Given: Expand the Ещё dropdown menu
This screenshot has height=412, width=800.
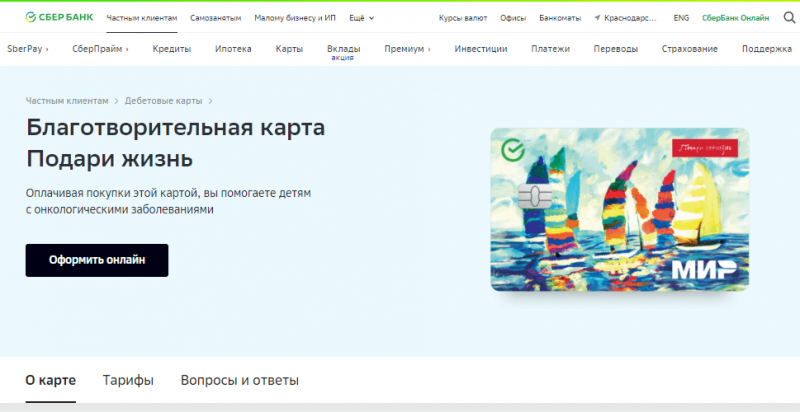Looking at the screenshot, I should [x=361, y=18].
